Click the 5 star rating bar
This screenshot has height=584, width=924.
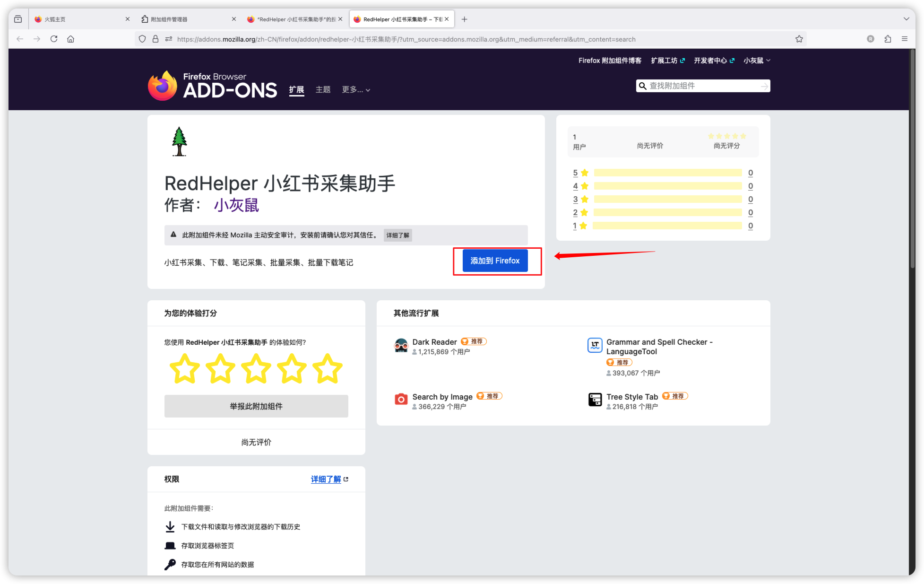(x=668, y=173)
